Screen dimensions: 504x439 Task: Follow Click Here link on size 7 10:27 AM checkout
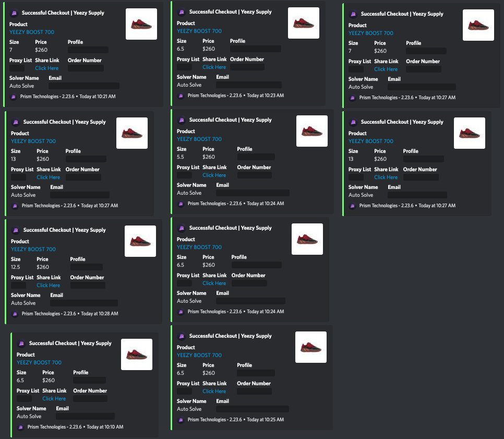386,69
